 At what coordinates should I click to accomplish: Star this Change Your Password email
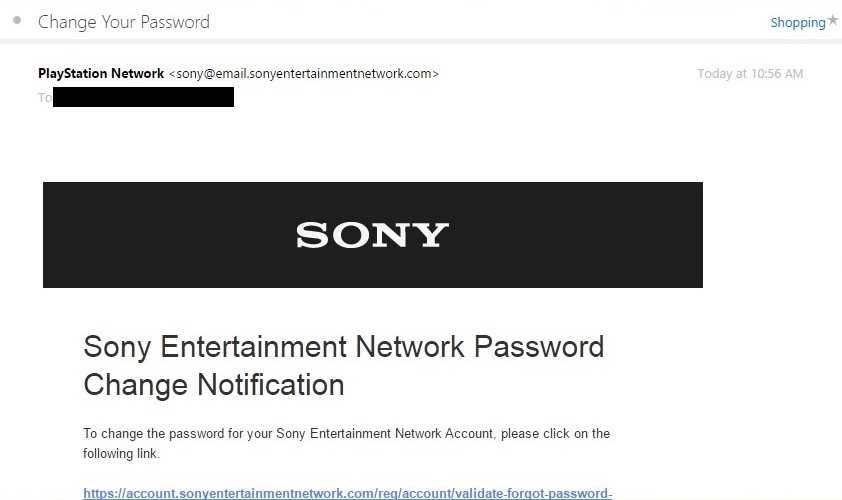click(x=833, y=20)
